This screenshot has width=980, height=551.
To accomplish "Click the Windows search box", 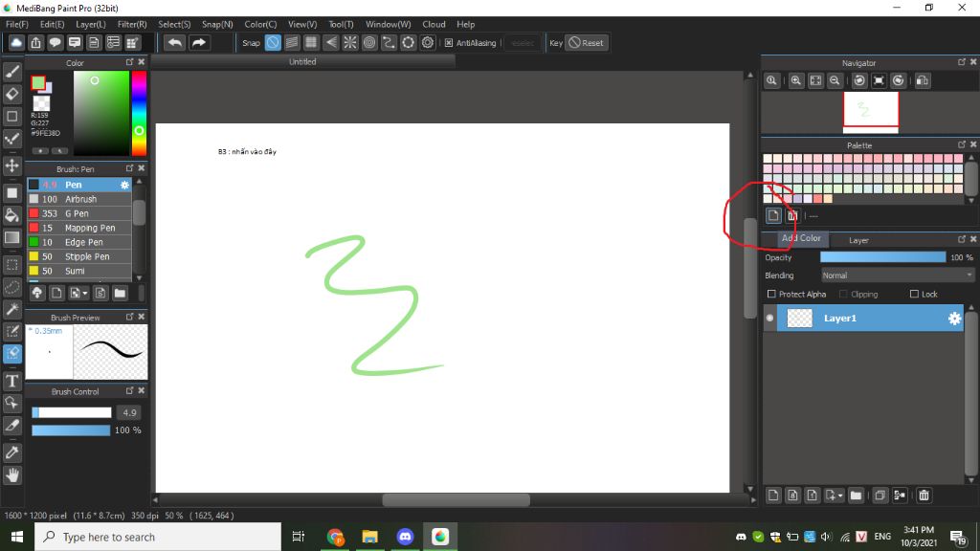I will 158,537.
